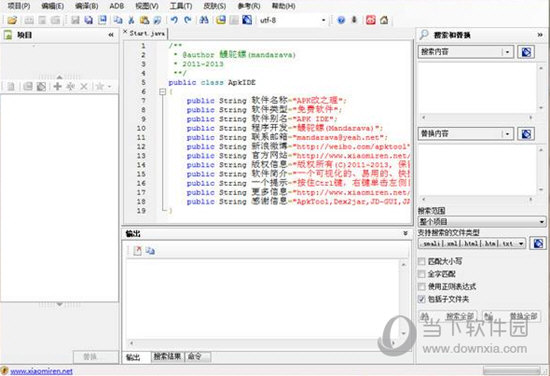The image size is (550, 376).
Task: Click the undo arrow icon
Action: point(174,20)
